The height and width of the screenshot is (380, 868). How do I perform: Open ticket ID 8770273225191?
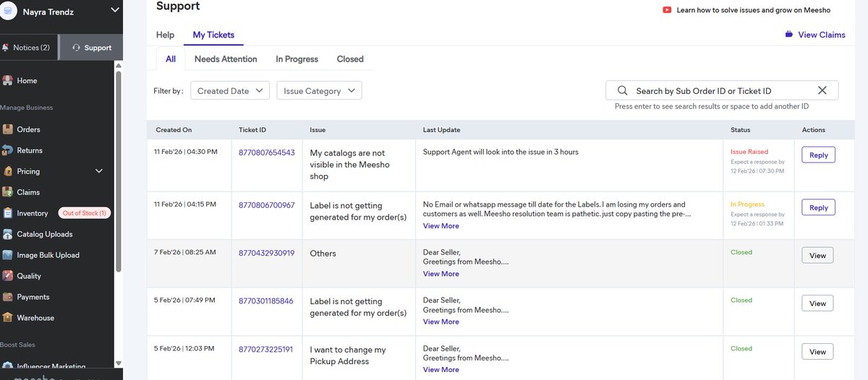tap(265, 350)
